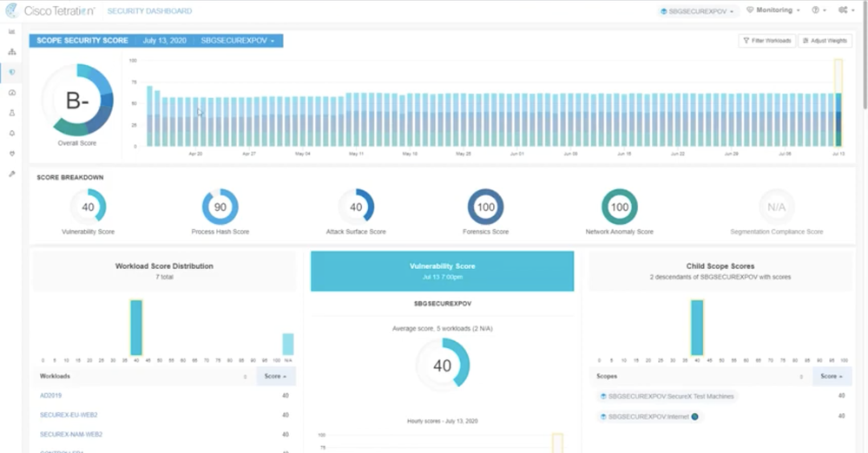868x453 pixels.
Task: Open the SECUREX-EU-WEB2 workload link
Action: (69, 415)
